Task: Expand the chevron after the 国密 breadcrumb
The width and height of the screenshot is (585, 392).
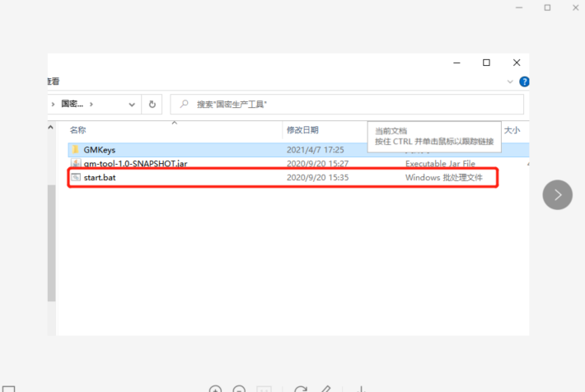Action: [91, 105]
